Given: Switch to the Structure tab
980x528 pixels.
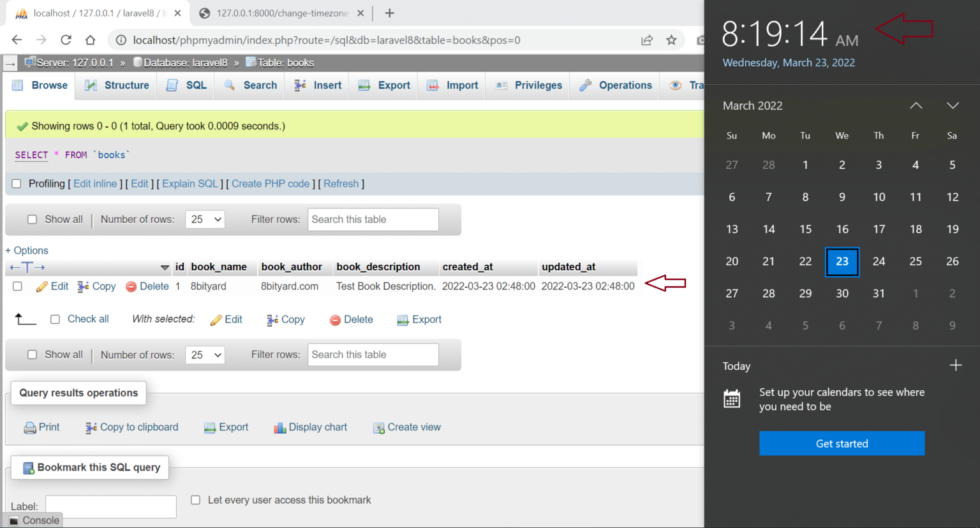Looking at the screenshot, I should (117, 85).
